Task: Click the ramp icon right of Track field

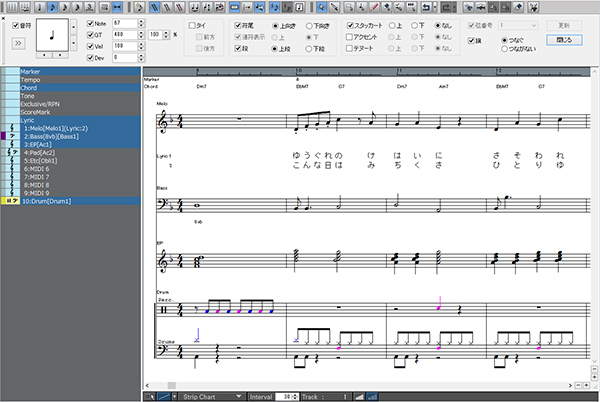Action: click(x=359, y=397)
